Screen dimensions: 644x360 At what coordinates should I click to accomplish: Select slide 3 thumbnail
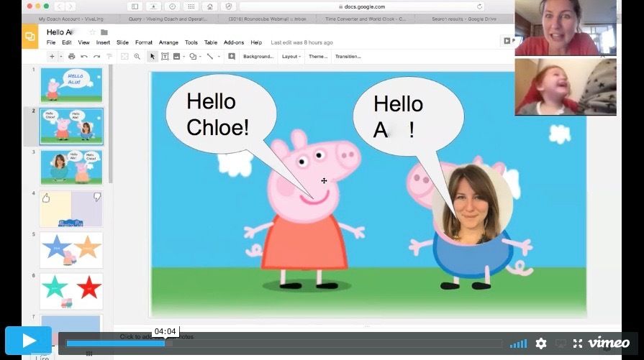pos(71,167)
